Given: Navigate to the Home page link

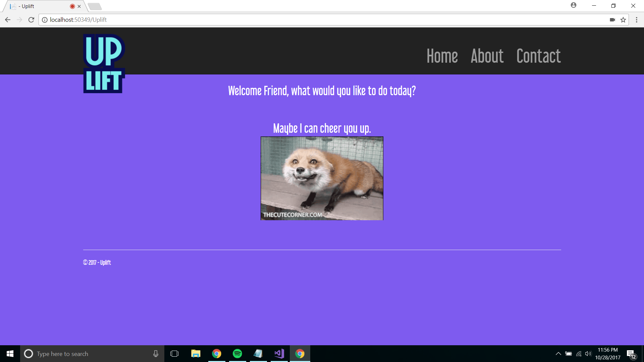Looking at the screenshot, I should pos(442,56).
